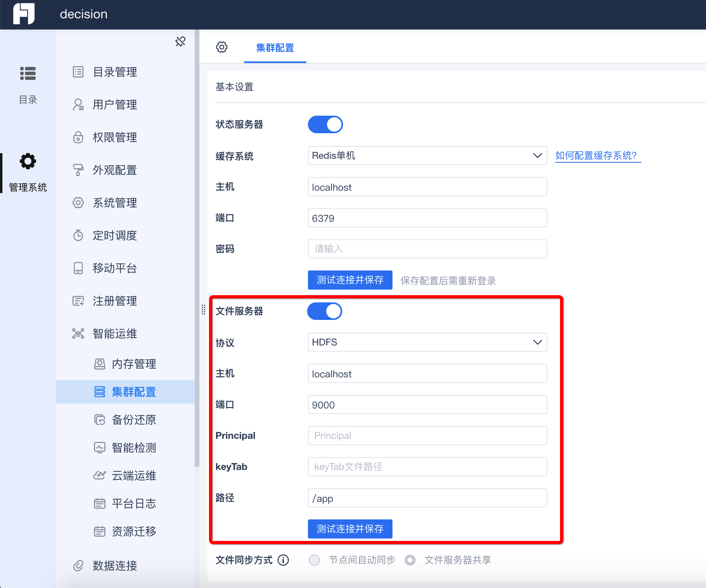Click the cache 主机 localhost input field
The height and width of the screenshot is (588, 706).
click(427, 187)
